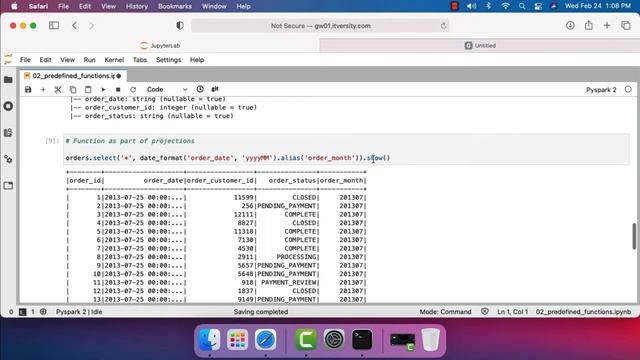640x360 pixels.
Task: Open the JupyterLab Settings menu
Action: point(168,60)
